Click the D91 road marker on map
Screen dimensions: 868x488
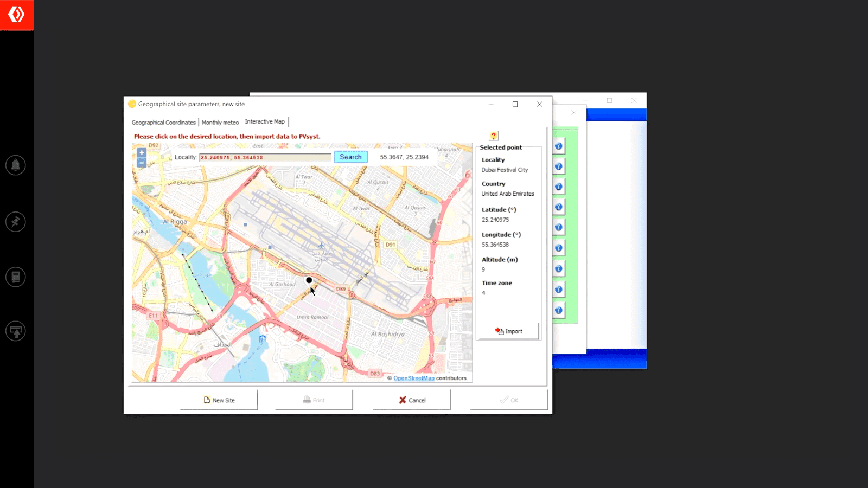(x=391, y=245)
